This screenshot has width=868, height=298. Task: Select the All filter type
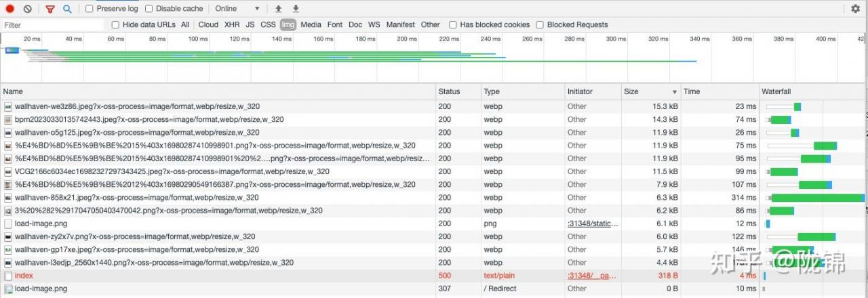(185, 24)
